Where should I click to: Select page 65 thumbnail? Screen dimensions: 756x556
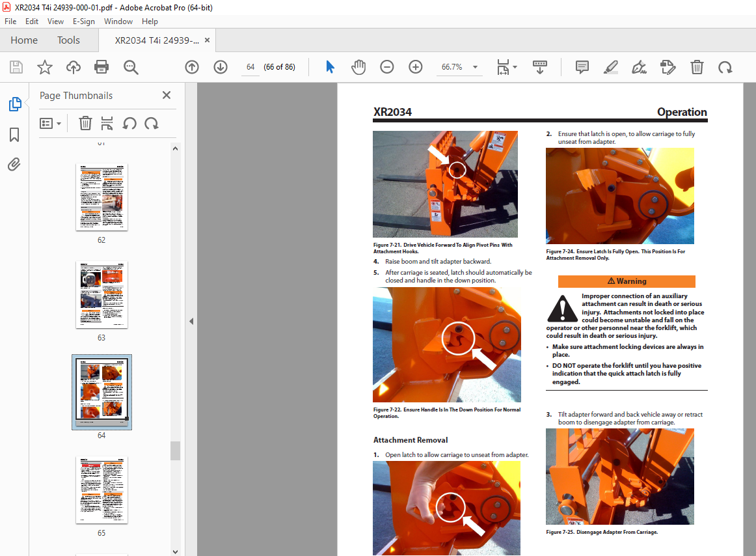coord(101,490)
